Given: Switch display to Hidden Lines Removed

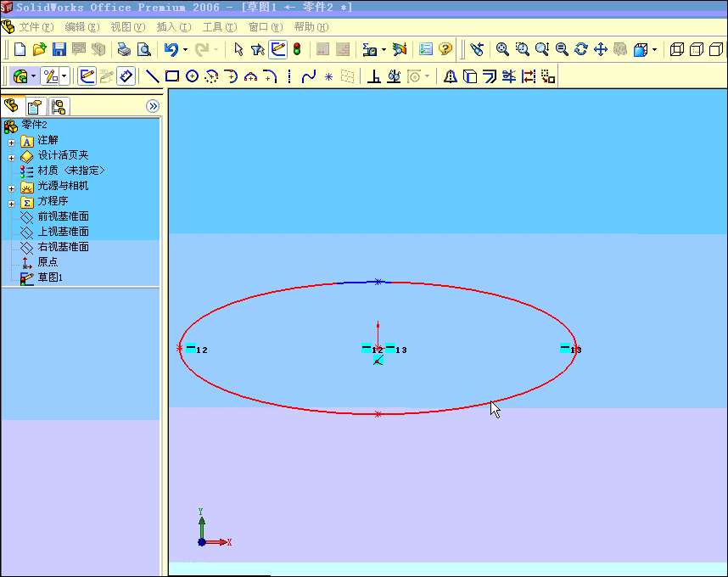Looking at the screenshot, I should (x=716, y=49).
